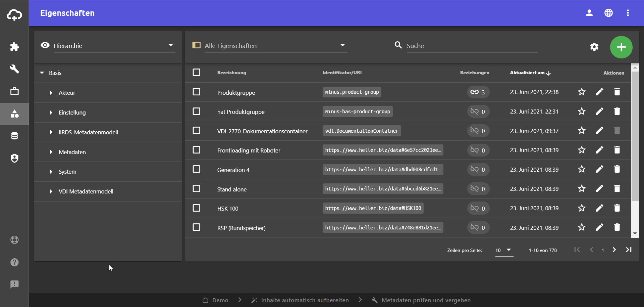Expand the Akteur tree node
The image size is (644, 307).
click(x=51, y=93)
